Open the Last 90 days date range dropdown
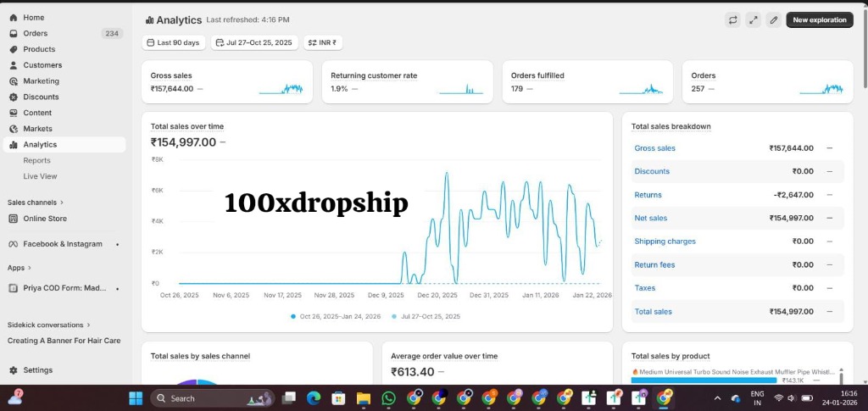868x411 pixels. click(173, 42)
